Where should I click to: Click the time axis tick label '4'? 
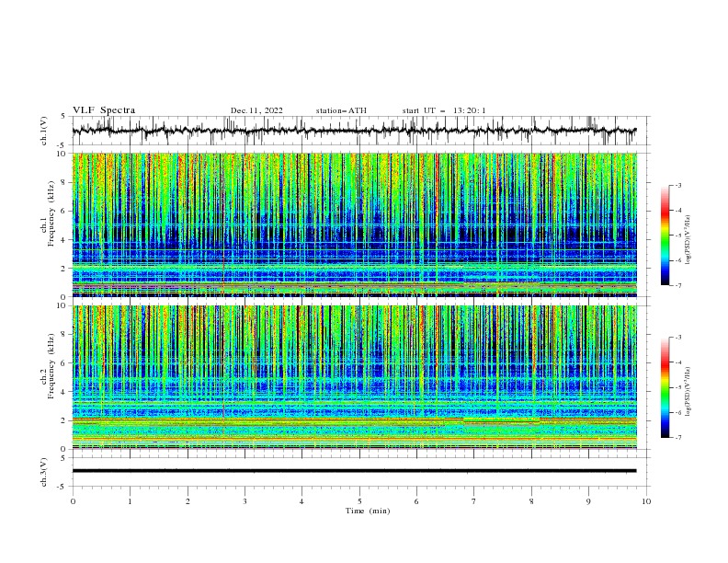[x=301, y=501]
